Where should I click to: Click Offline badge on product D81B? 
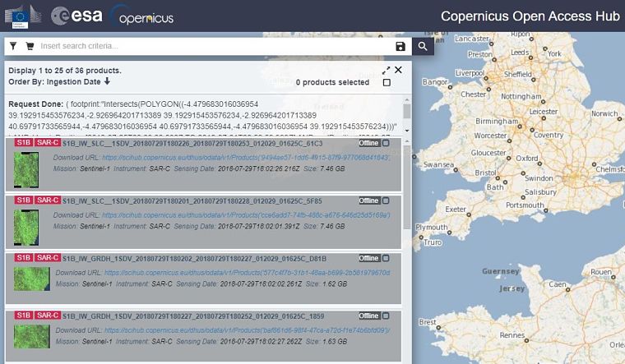(x=369, y=258)
